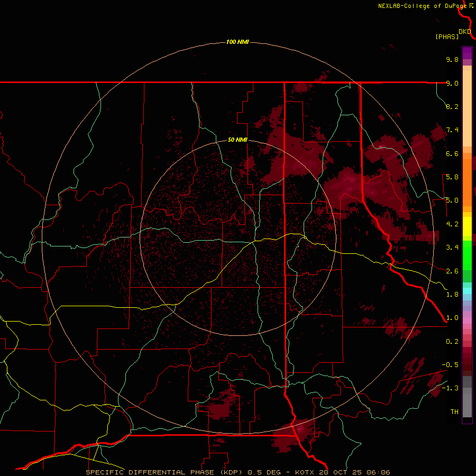Screen dimensions: 476x476
Task: Click the 06:06 timestamp
Action: (x=378, y=472)
